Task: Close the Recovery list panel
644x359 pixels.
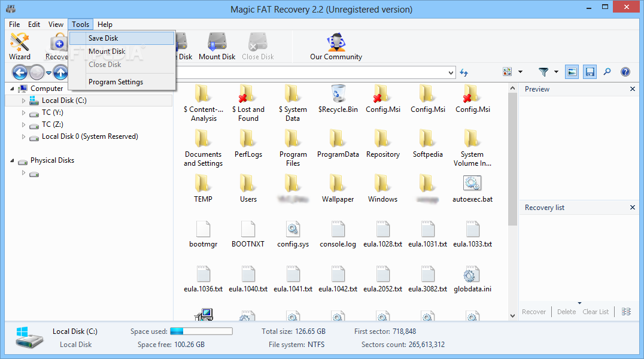Action: (633, 208)
